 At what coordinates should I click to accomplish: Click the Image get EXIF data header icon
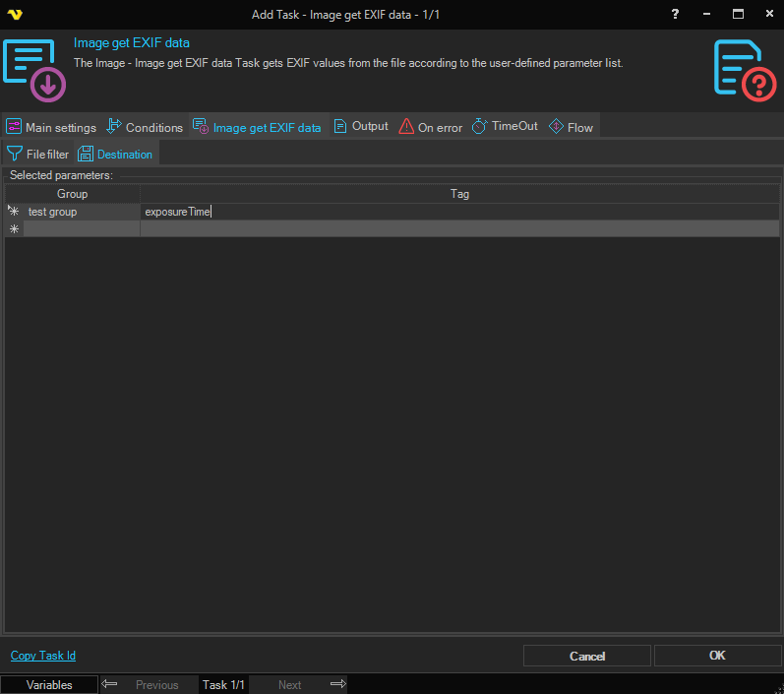34,69
